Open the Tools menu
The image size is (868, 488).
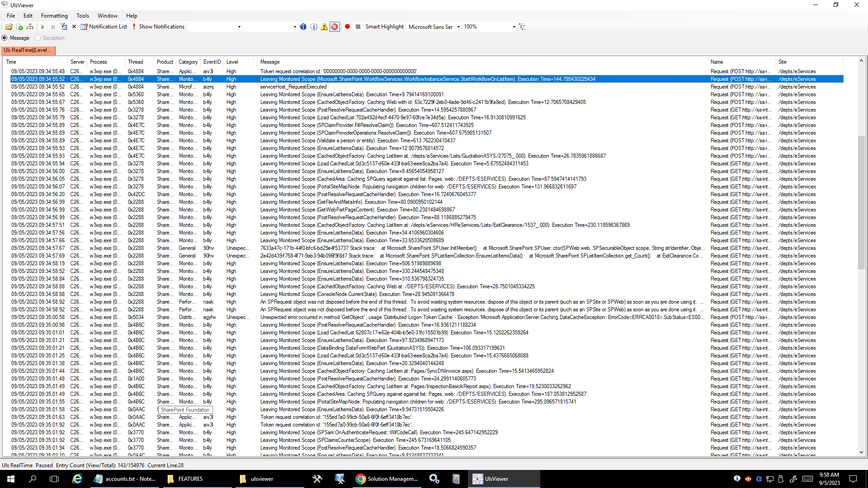[x=83, y=16]
